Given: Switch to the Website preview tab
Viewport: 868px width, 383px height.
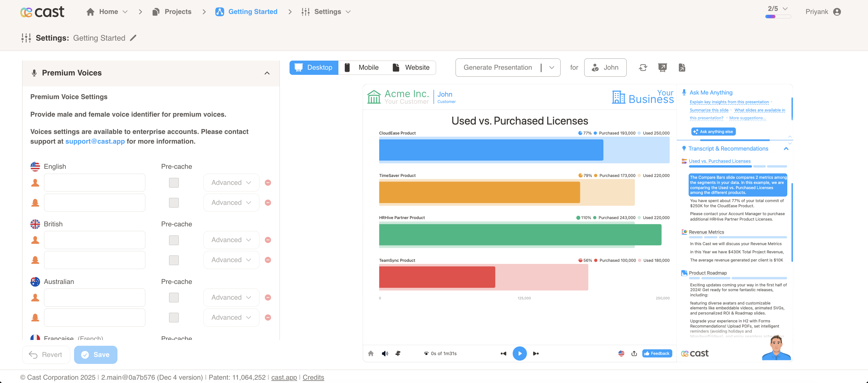Looking at the screenshot, I should (x=411, y=68).
